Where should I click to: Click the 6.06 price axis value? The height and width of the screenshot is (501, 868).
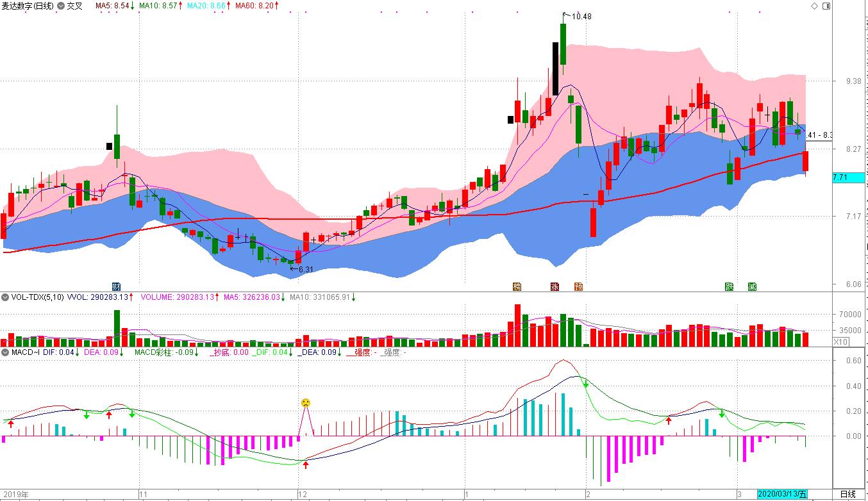point(854,284)
